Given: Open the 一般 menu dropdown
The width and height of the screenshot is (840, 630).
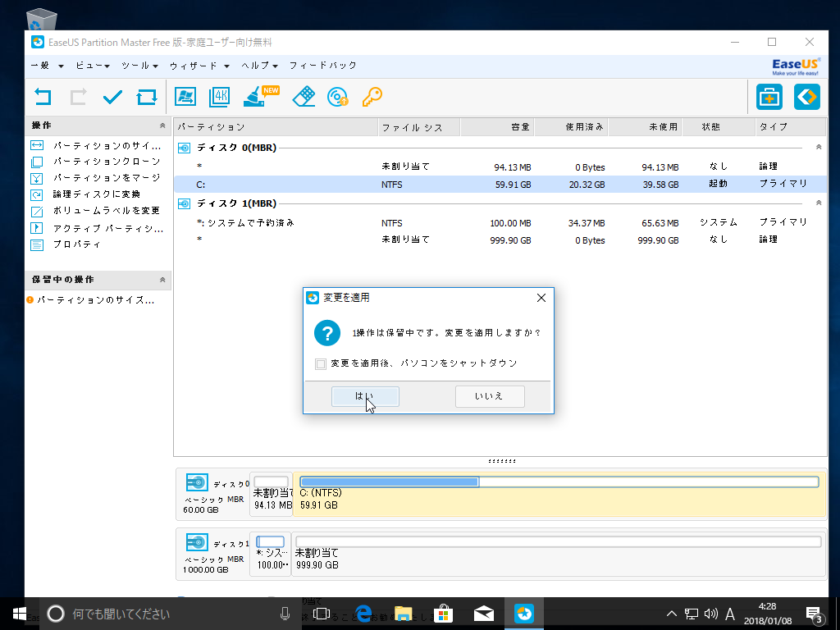Looking at the screenshot, I should tap(47, 66).
